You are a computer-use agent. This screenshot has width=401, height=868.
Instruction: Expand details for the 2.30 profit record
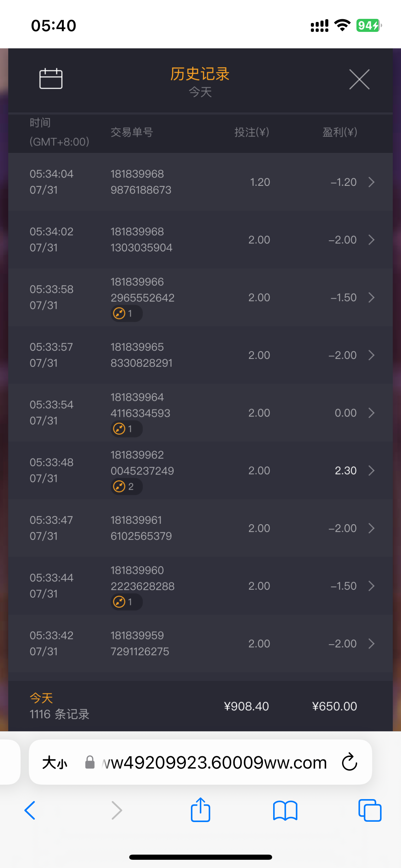(x=371, y=471)
